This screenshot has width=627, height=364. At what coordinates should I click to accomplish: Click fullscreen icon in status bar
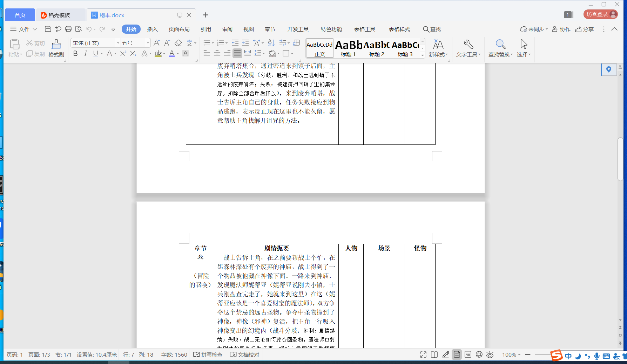pyautogui.click(x=423, y=355)
